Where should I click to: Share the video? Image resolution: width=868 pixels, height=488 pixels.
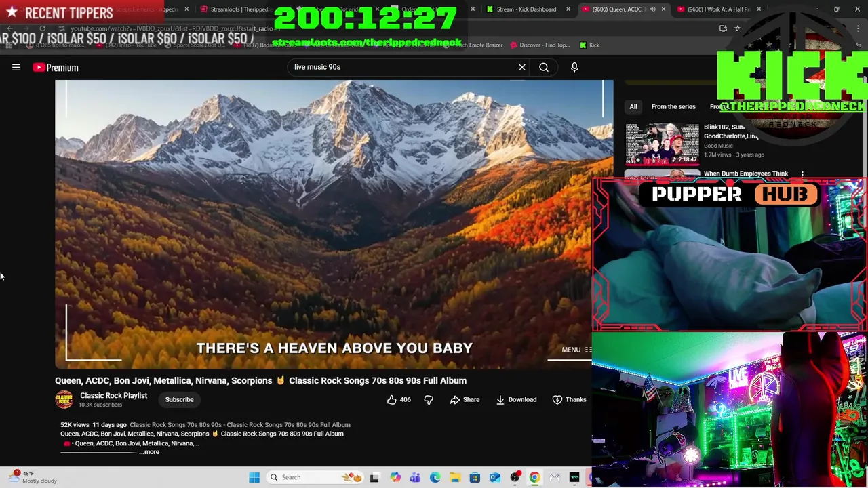(465, 399)
